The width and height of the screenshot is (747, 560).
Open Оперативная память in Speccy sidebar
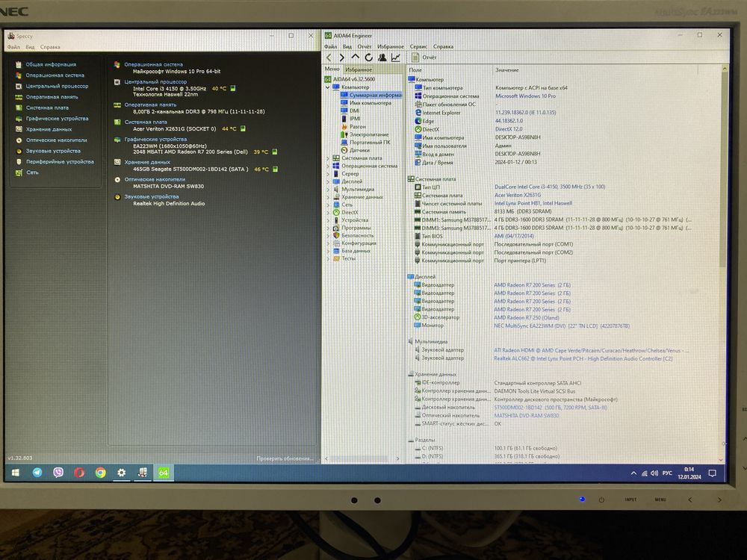(46, 97)
